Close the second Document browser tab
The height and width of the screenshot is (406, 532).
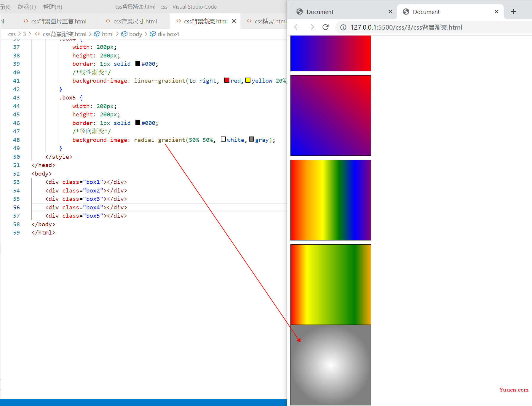tap(496, 12)
